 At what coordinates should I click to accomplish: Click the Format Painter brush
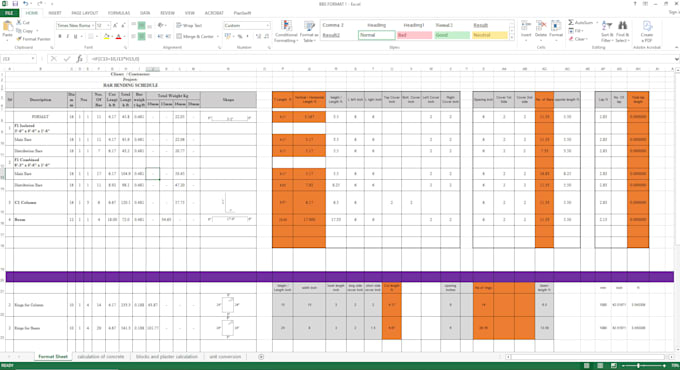34,39
